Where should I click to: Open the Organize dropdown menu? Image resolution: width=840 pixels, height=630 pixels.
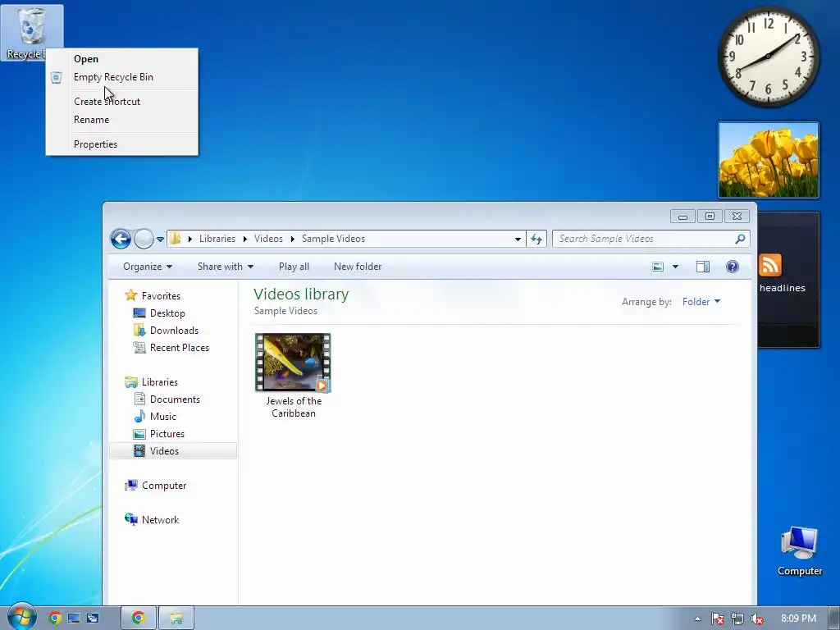(x=148, y=267)
